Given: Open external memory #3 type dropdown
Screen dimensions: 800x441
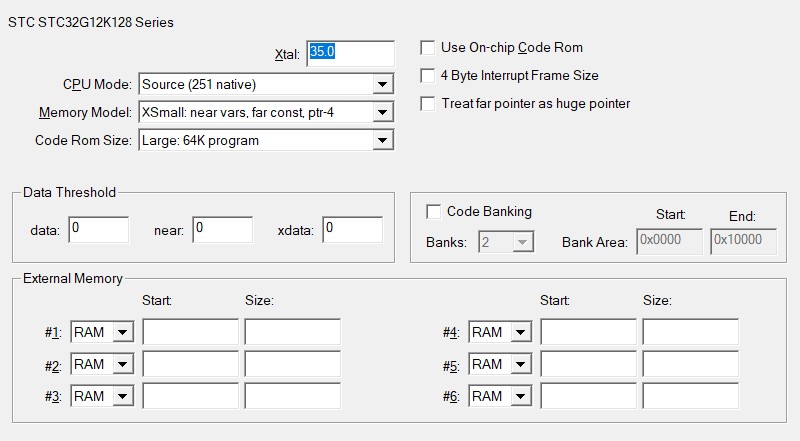Looking at the screenshot, I should 102,396.
